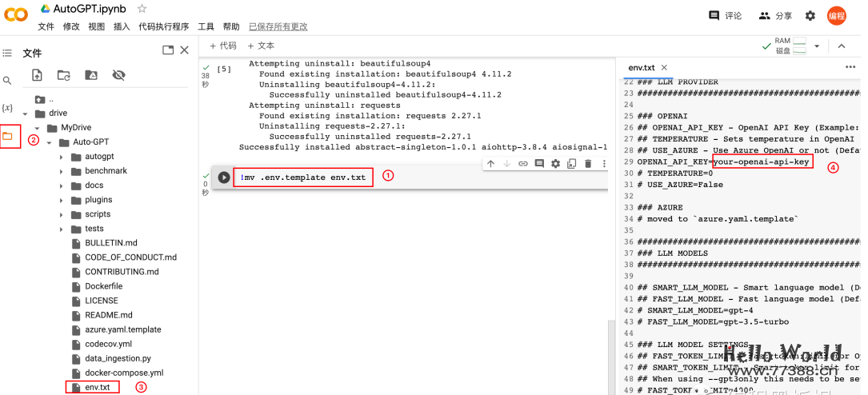
Task: Toggle hidden files with crossed-eye icon
Action: click(118, 75)
